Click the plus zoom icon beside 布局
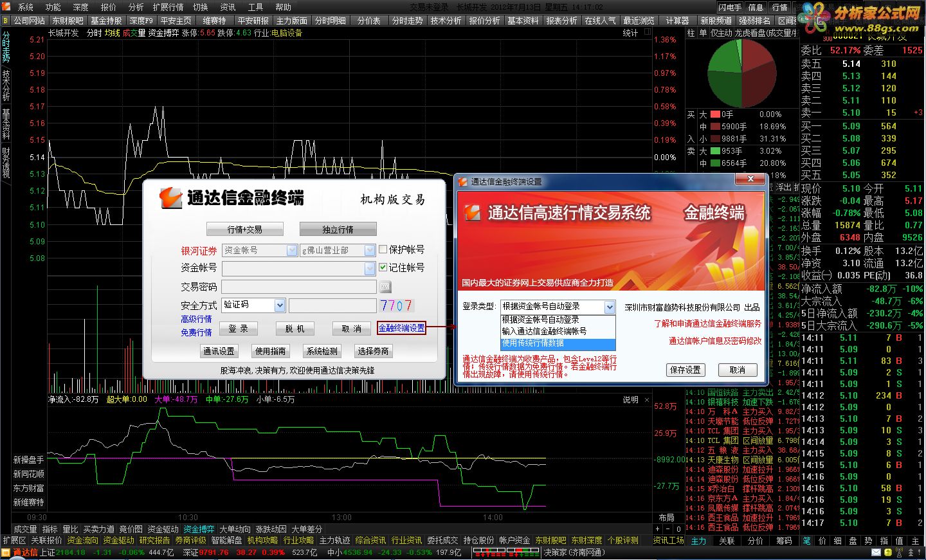926x560 pixels. tap(658, 529)
